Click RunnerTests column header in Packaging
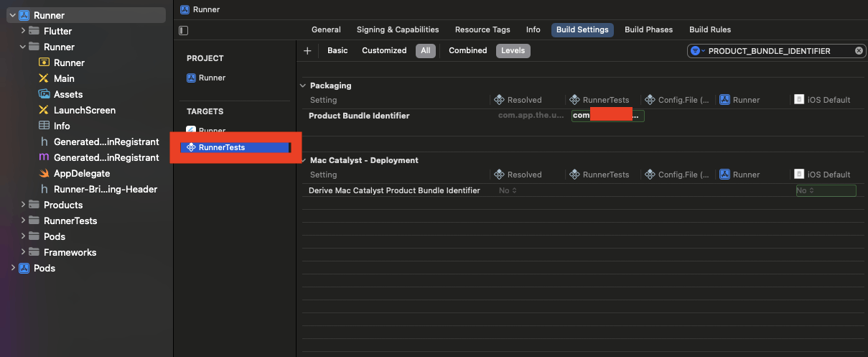868x357 pixels. click(599, 100)
